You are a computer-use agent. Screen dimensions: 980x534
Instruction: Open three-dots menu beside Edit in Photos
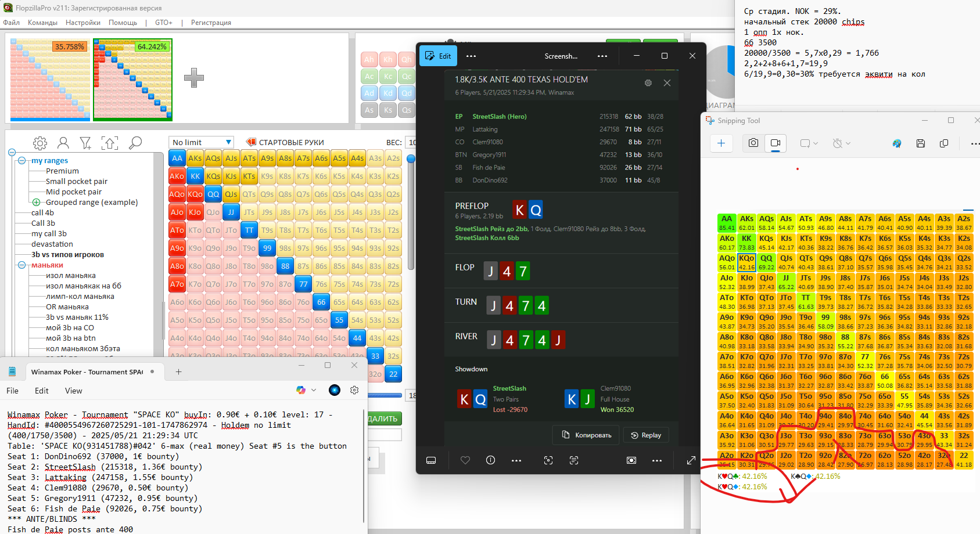471,56
